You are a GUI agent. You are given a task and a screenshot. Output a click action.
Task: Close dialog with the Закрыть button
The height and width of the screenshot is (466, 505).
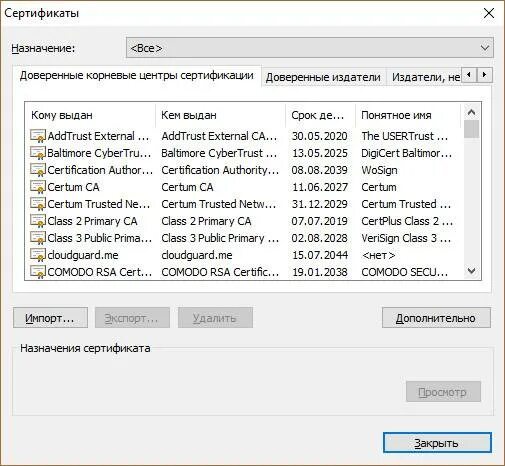point(437,443)
